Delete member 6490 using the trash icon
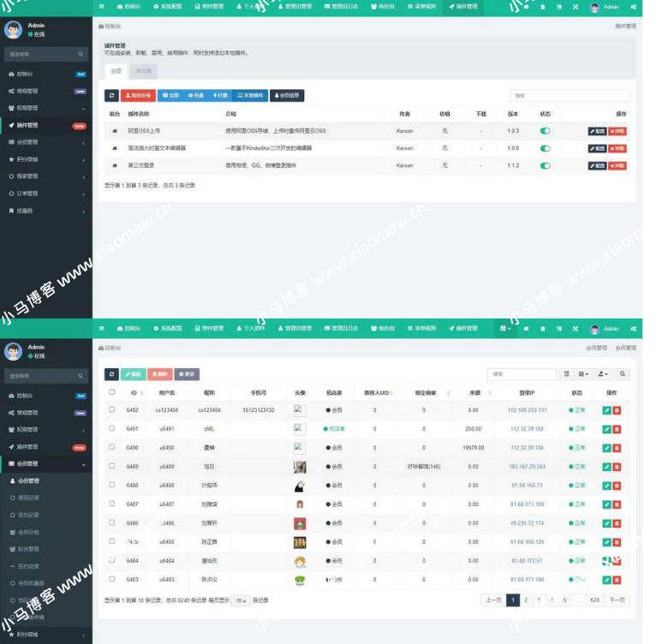 [617, 448]
